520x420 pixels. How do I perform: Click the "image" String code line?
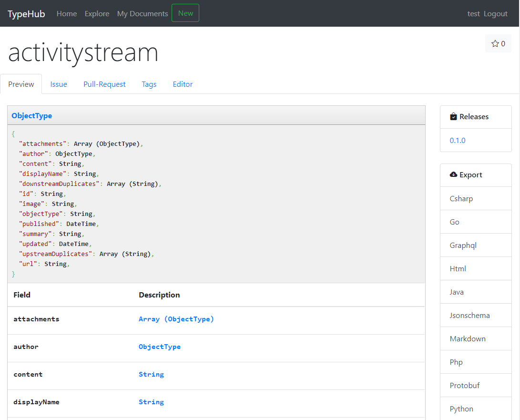click(48, 204)
